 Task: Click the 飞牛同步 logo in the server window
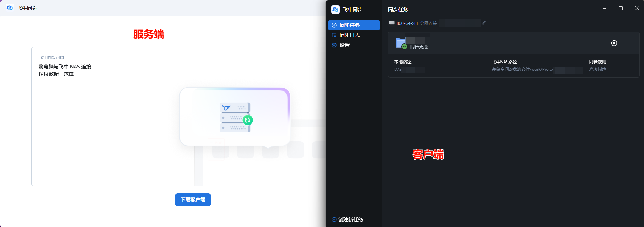pyautogui.click(x=10, y=7)
